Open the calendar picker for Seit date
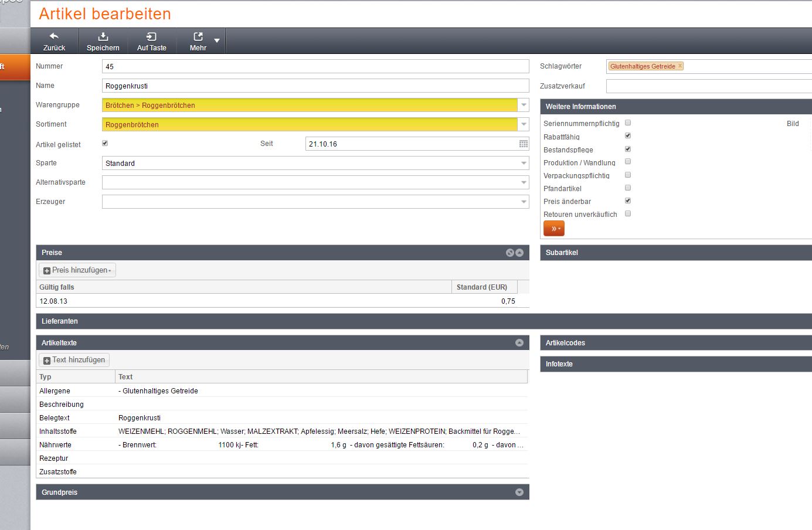 pos(524,144)
